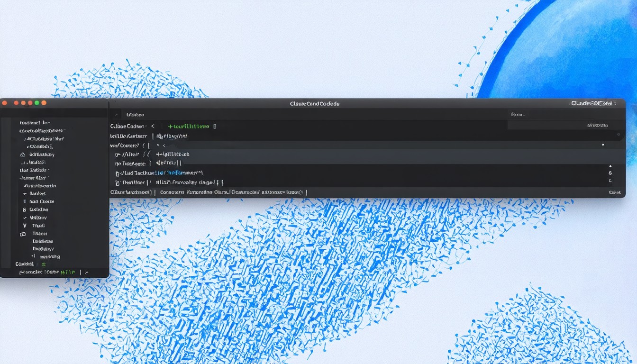The image size is (637, 364).
Task: Open the Gioeben tab in the top bar
Action: [135, 115]
